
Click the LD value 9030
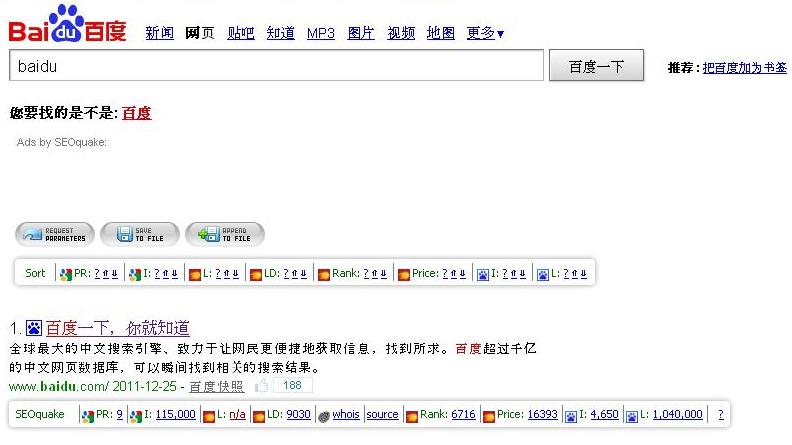coord(299,414)
